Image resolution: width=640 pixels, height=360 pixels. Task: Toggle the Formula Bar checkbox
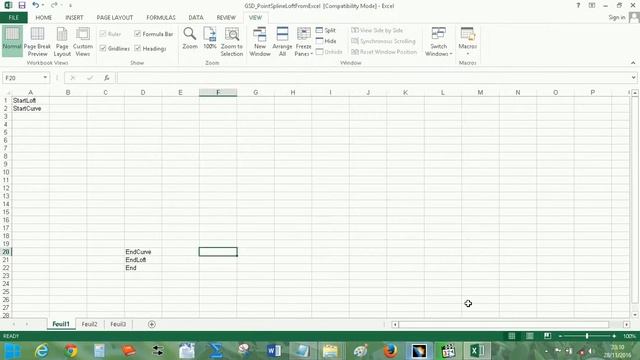coord(154,34)
